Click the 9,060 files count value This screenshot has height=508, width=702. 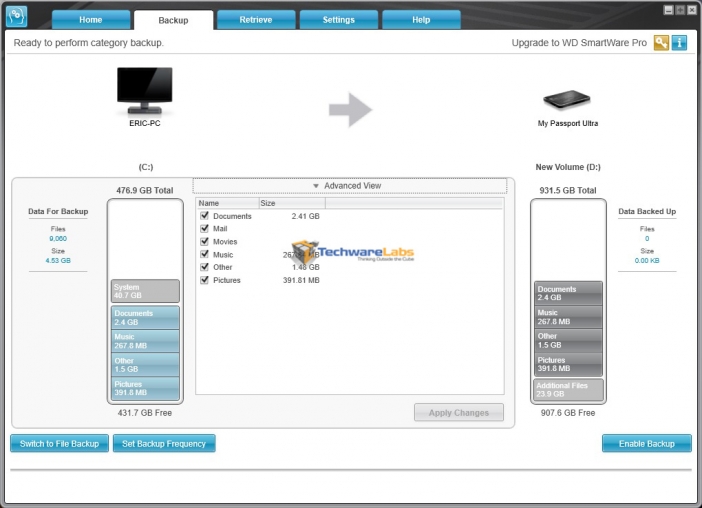58,239
